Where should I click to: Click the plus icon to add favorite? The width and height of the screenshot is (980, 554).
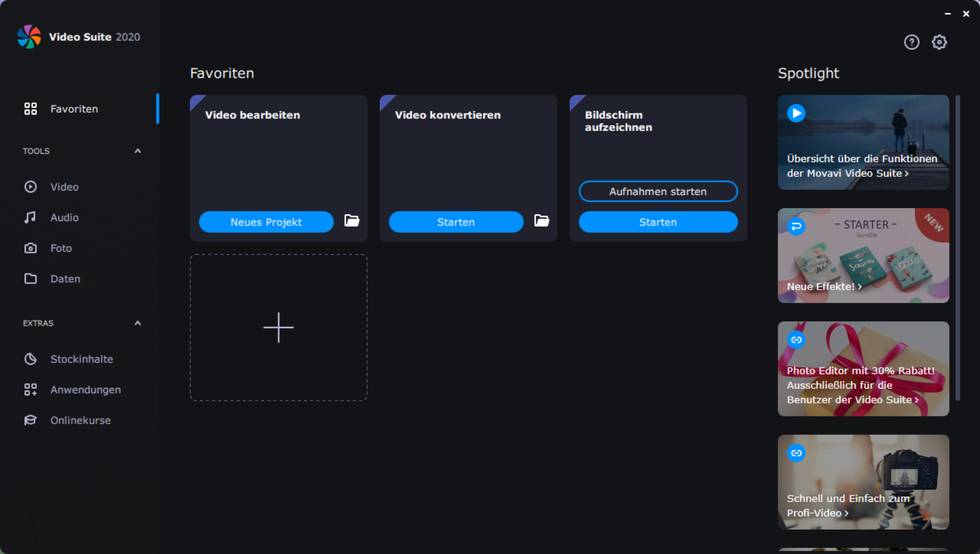click(279, 328)
